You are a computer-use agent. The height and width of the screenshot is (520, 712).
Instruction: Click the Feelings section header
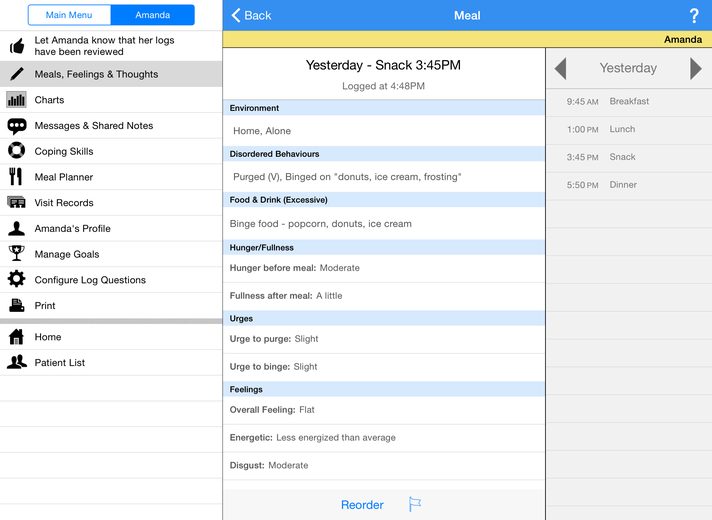click(384, 389)
